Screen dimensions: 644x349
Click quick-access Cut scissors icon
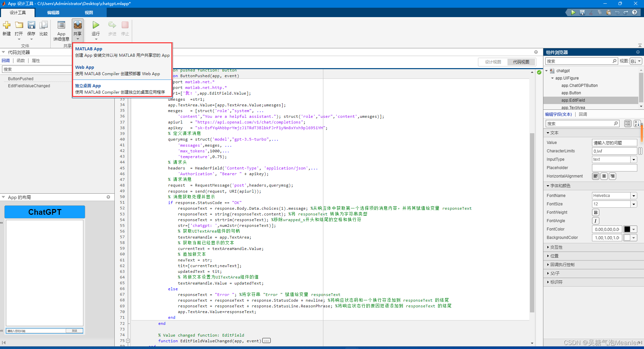pyautogui.click(x=591, y=12)
